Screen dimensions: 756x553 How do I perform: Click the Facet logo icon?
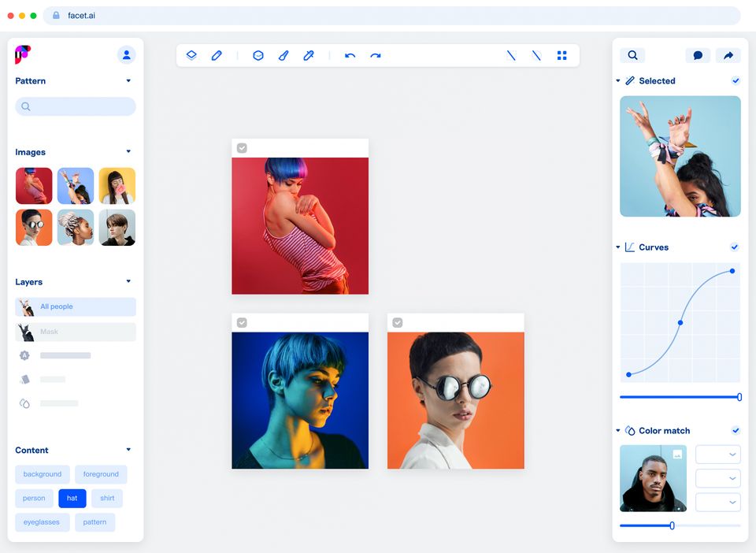tap(23, 54)
